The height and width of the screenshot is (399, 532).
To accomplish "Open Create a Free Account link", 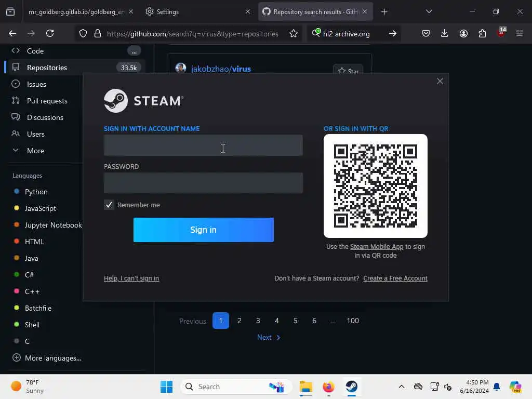I will tap(395, 278).
